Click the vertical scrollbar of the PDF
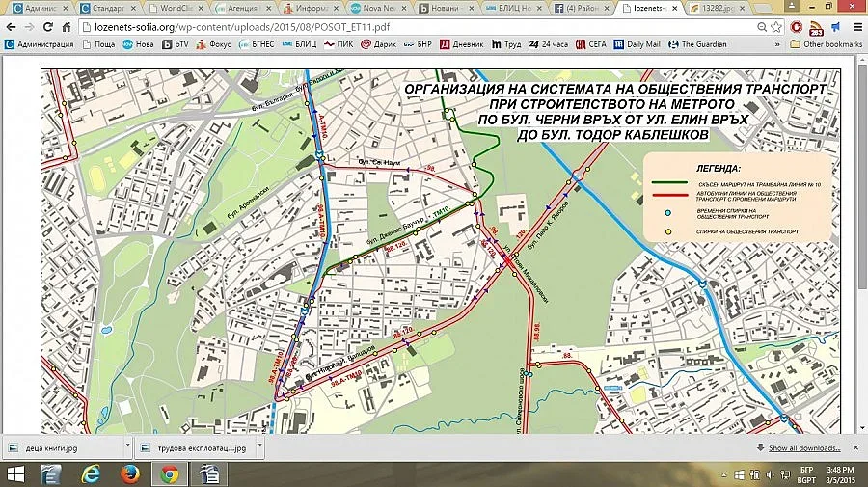Image resolution: width=868 pixels, height=487 pixels. click(x=860, y=193)
